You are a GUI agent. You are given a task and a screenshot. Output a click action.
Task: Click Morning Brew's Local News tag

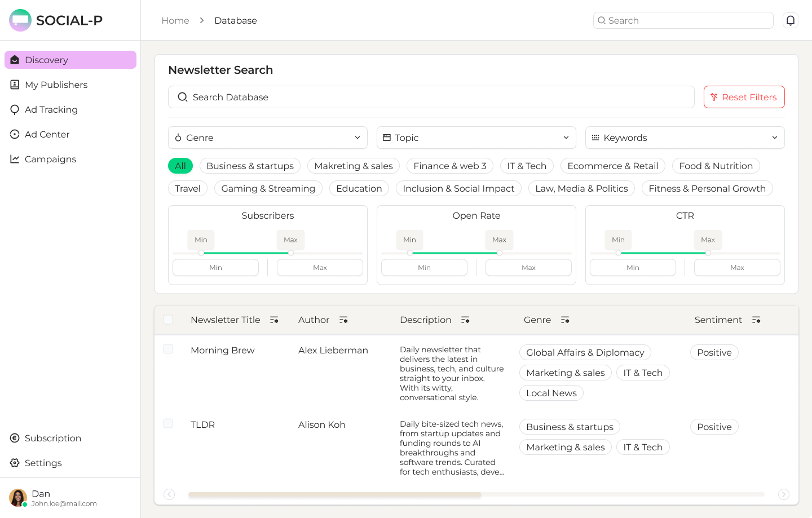(x=551, y=393)
